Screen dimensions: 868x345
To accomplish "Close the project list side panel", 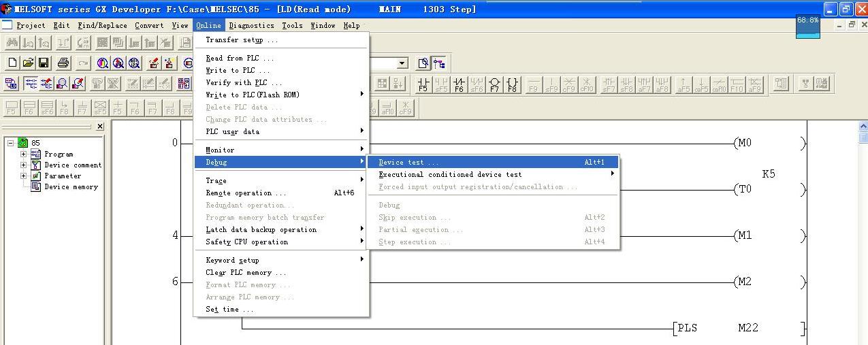I will 100,126.
